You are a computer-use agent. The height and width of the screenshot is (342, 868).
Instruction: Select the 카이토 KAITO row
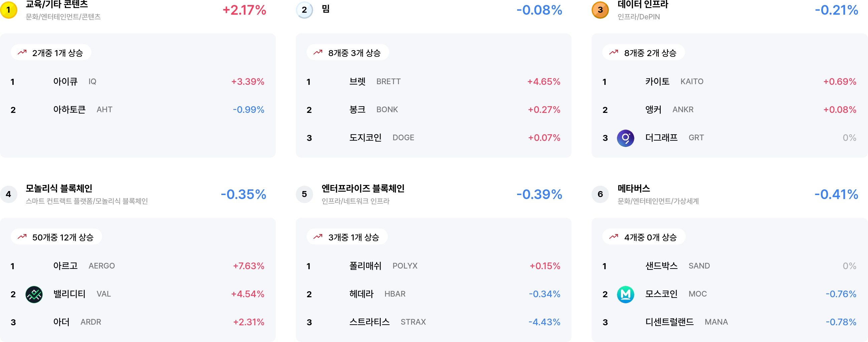tap(729, 81)
